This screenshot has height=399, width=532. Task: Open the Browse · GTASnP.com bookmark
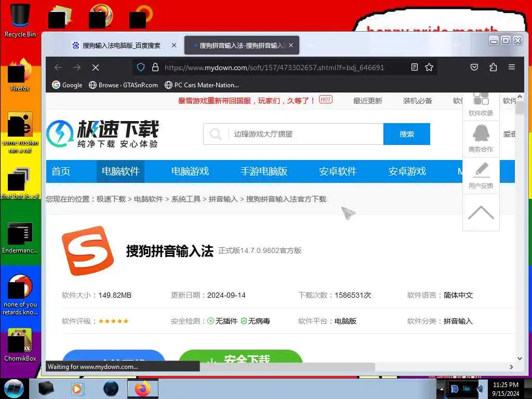123,85
